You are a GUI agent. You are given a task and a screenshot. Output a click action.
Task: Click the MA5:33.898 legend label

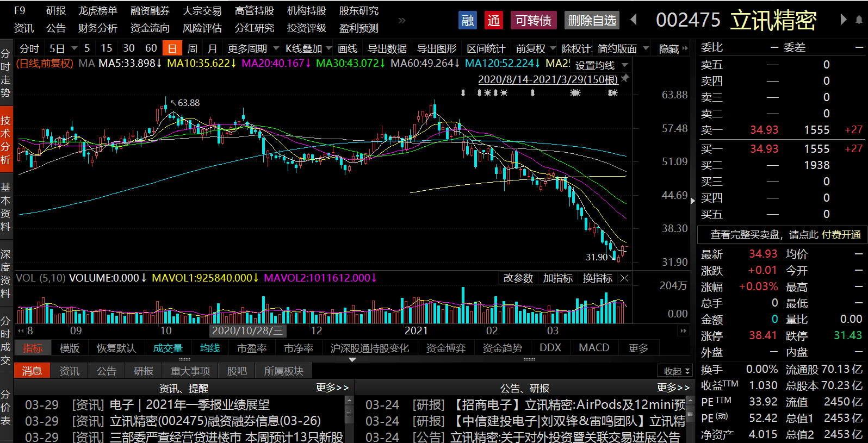[130, 64]
